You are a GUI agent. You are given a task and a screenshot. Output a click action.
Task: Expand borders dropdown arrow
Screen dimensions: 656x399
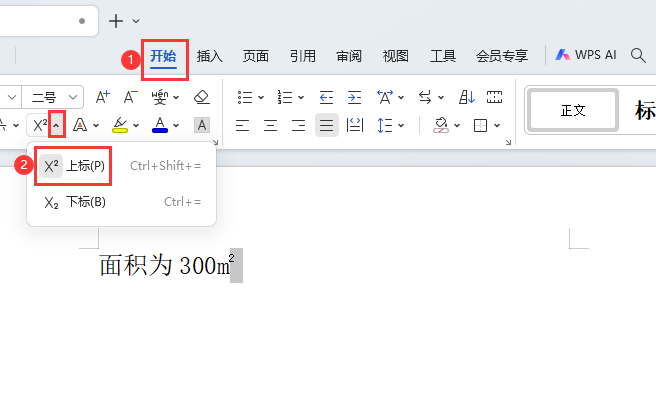pyautogui.click(x=497, y=125)
